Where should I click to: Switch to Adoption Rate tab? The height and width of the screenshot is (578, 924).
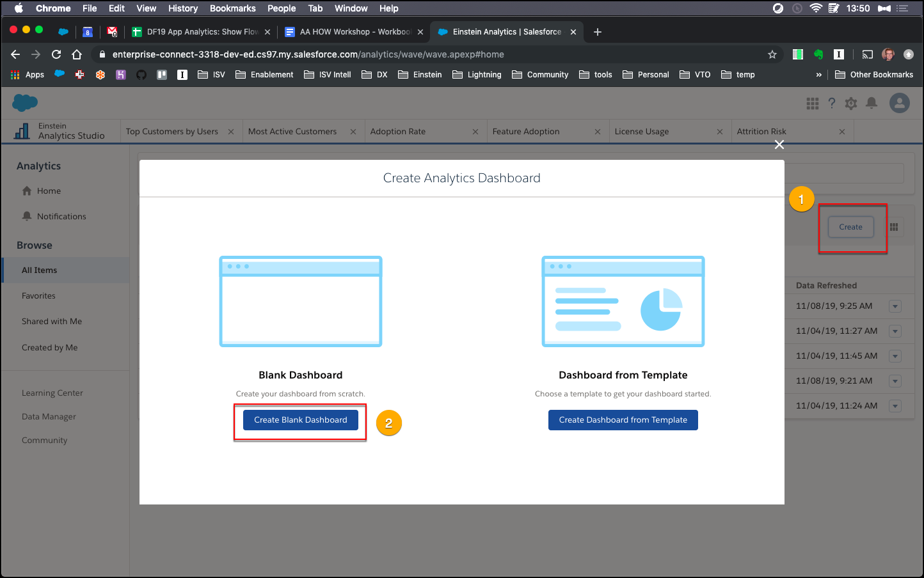point(398,132)
